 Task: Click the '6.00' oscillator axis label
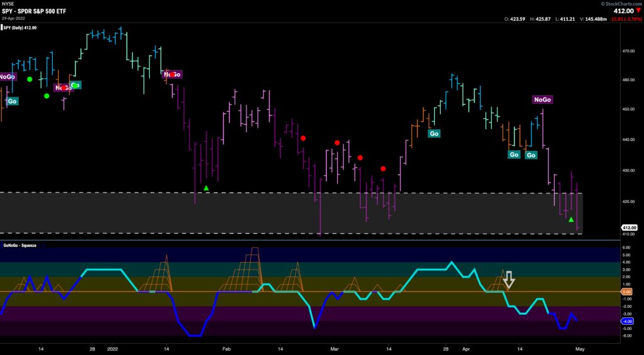[627, 248]
